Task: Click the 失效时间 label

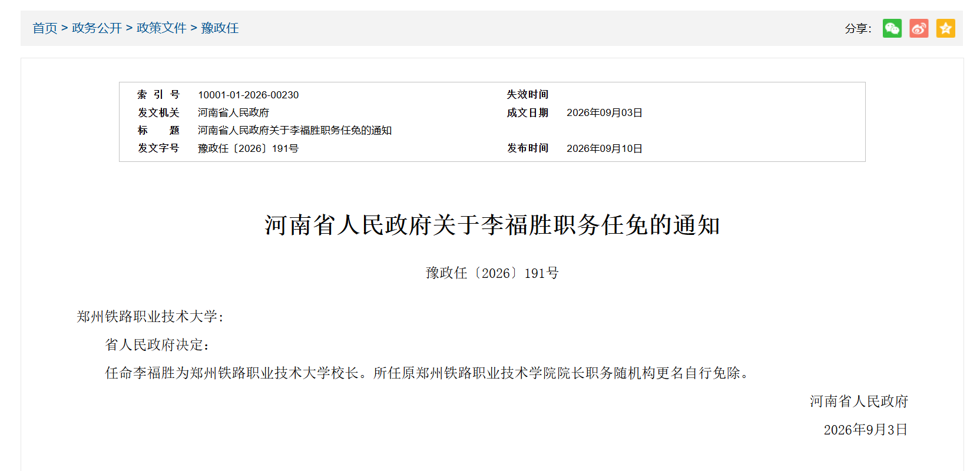Action: [528, 95]
